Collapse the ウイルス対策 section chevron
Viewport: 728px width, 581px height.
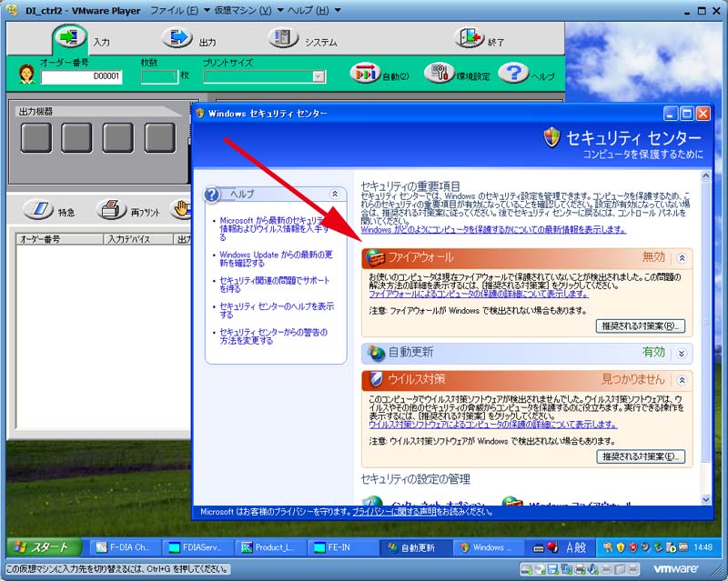click(x=682, y=381)
